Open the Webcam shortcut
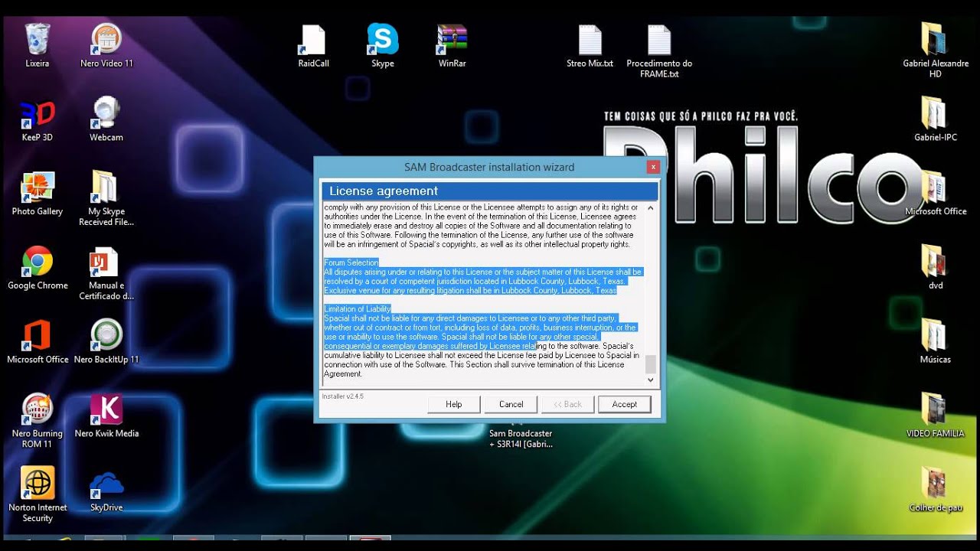The width and height of the screenshot is (980, 551). click(x=106, y=119)
